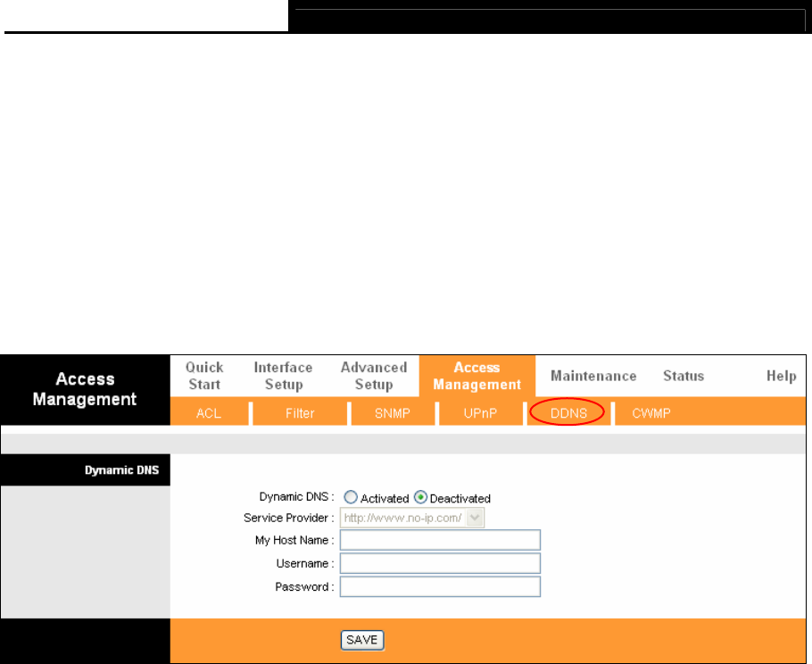Go to the Maintenance tab
Image resolution: width=812 pixels, height=664 pixels.
pyautogui.click(x=593, y=376)
